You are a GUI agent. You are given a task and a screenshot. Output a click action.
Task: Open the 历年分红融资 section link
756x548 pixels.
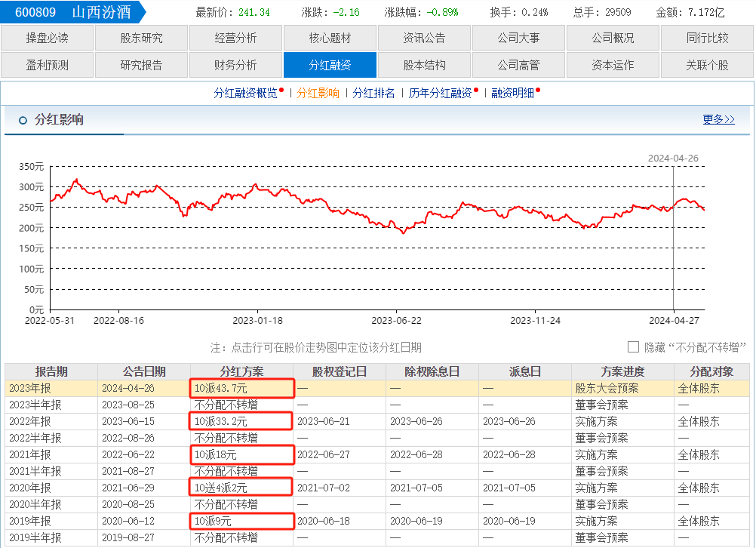tap(440, 93)
